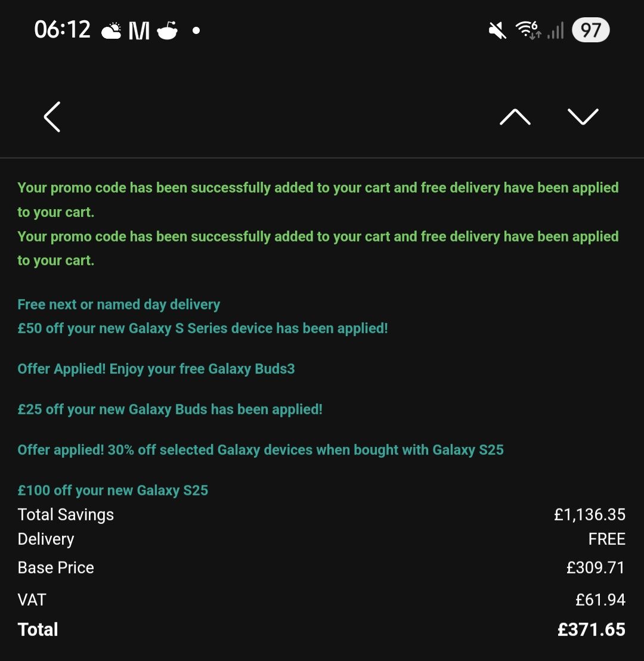Viewport: 644px width, 661px height.
Task: Tap the Wi-Fi status icon
Action: tap(528, 30)
